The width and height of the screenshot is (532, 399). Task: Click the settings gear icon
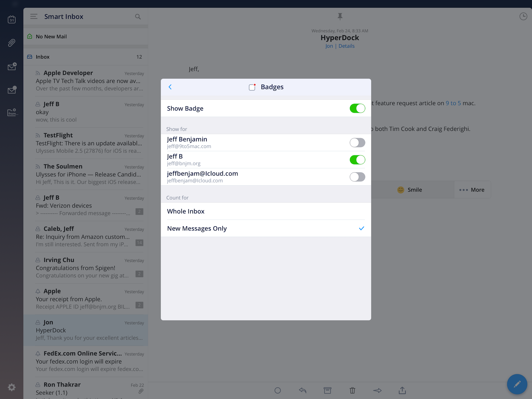12,387
